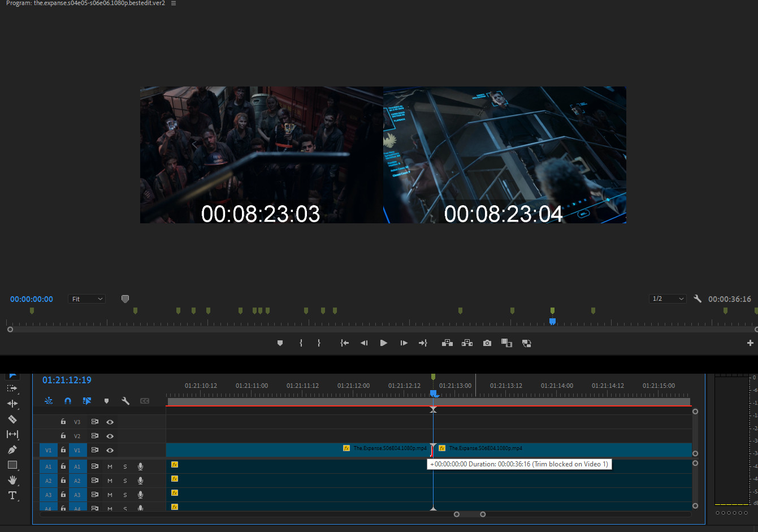Screen dimensions: 758x532
Task: Toggle lock on V2 track
Action: click(x=63, y=436)
